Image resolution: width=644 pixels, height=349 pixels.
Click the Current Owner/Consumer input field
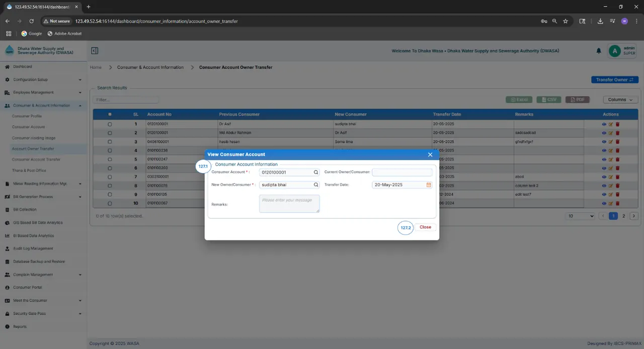[402, 172]
